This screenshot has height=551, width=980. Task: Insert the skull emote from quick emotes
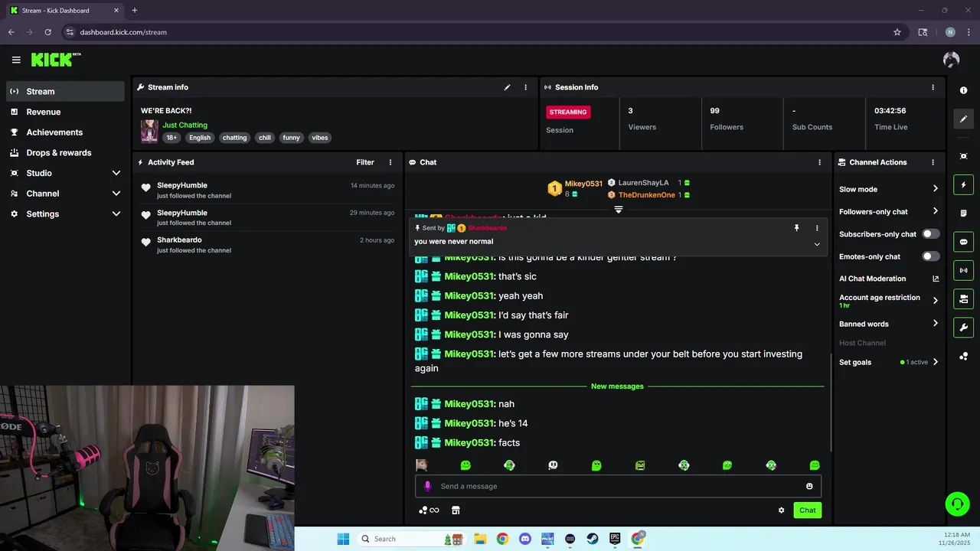(553, 465)
